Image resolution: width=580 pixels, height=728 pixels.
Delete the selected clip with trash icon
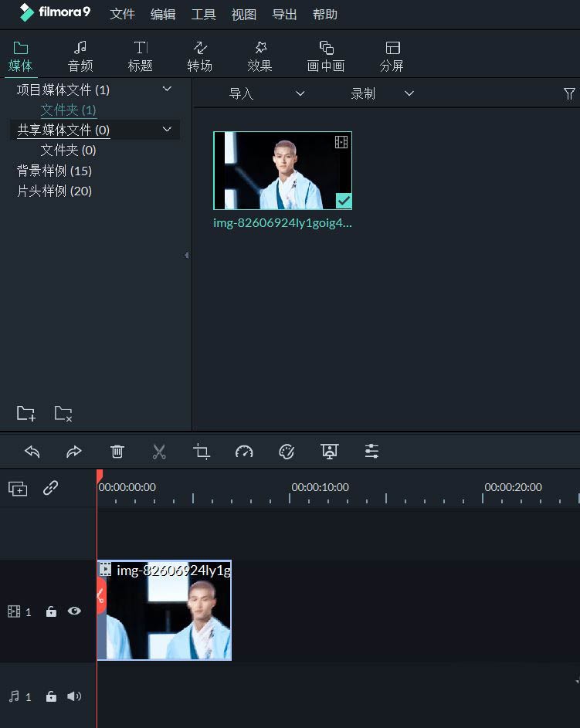pyautogui.click(x=117, y=452)
